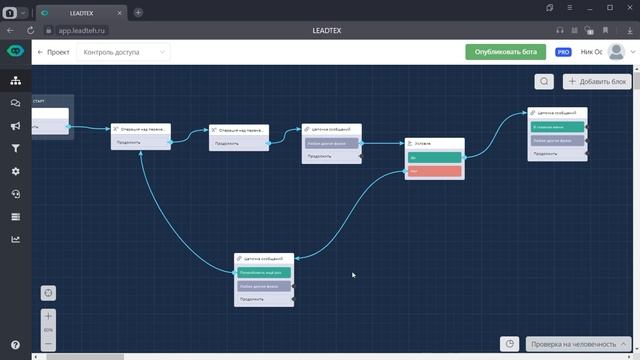Open the browser tab-sync icon left of the menu
The width and height of the screenshot is (640, 360).
[550, 7]
